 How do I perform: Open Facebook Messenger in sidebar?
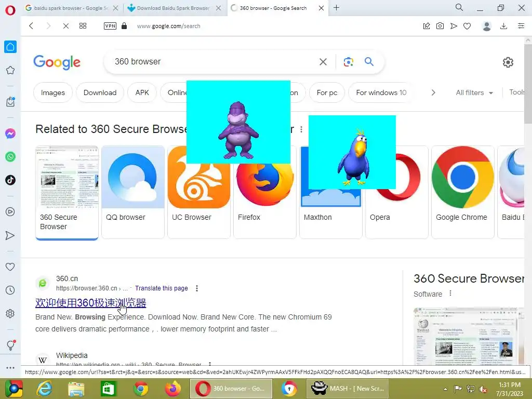pos(10,134)
